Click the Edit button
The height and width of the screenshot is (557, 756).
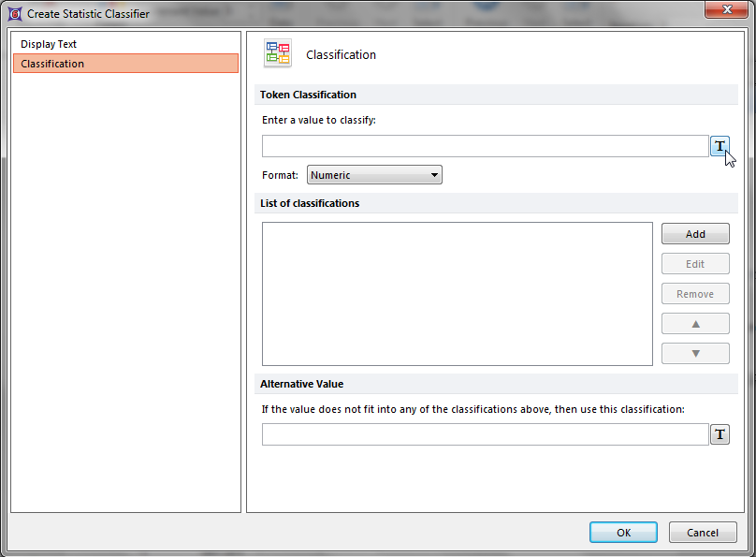point(695,264)
